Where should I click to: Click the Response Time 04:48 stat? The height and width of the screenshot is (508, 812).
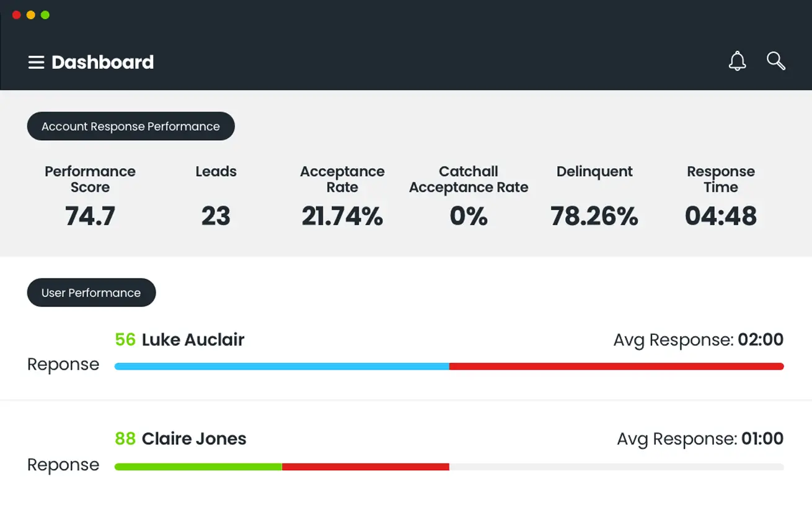(x=721, y=216)
